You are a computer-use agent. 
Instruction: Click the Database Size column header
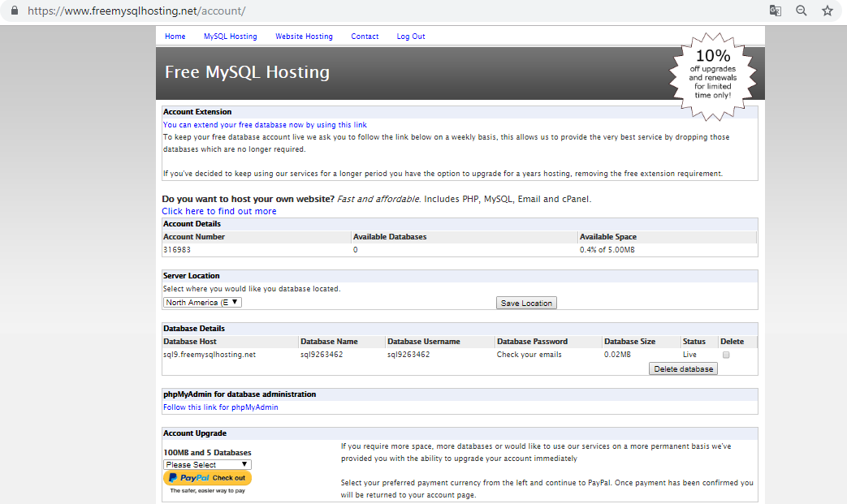[629, 341]
